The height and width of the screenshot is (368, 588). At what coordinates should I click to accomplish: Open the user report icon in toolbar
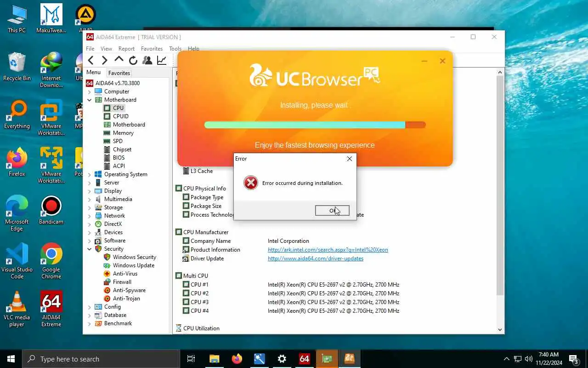tap(147, 60)
